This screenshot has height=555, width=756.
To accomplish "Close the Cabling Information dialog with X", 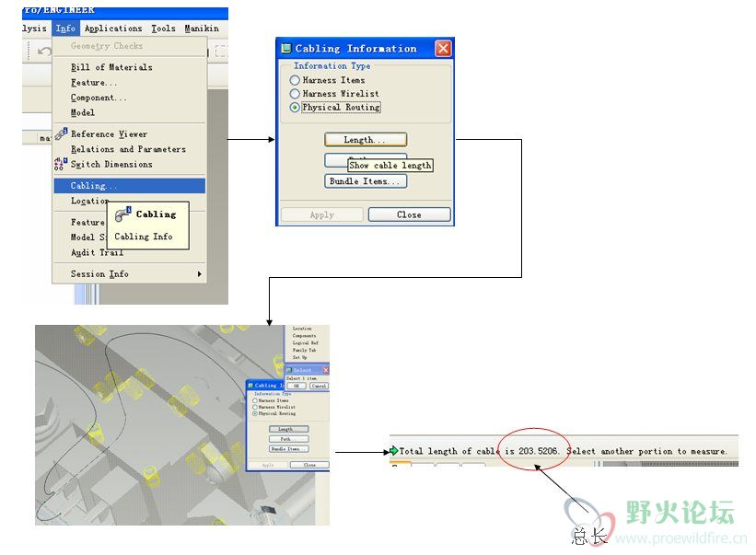I will coord(443,48).
